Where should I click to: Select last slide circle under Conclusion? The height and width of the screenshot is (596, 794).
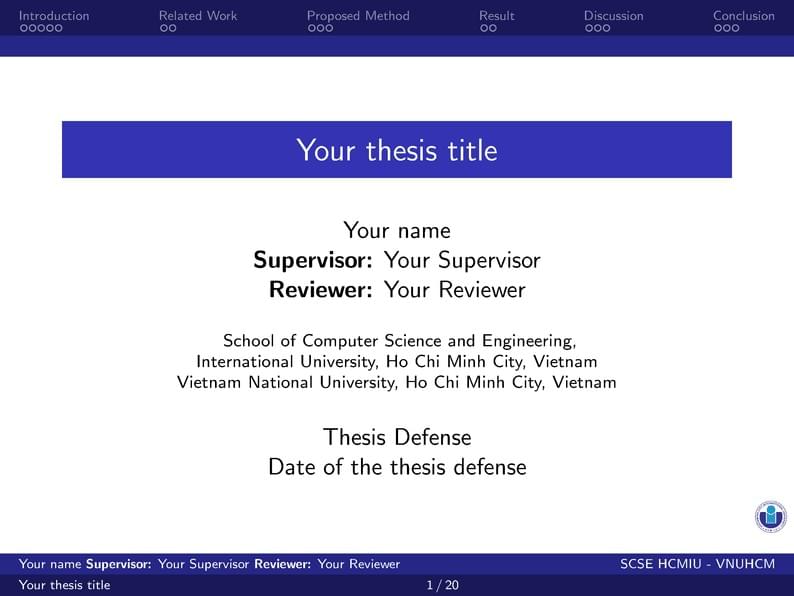click(735, 29)
